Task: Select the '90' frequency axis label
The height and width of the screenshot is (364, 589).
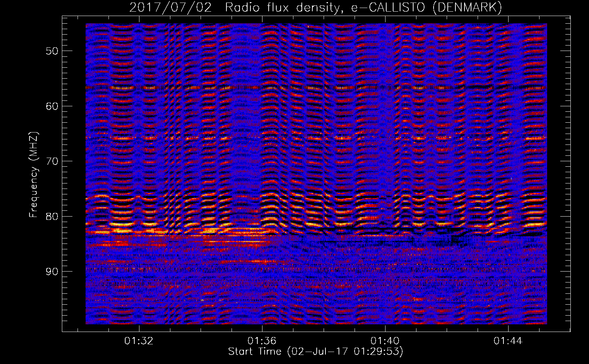Action: 52,272
